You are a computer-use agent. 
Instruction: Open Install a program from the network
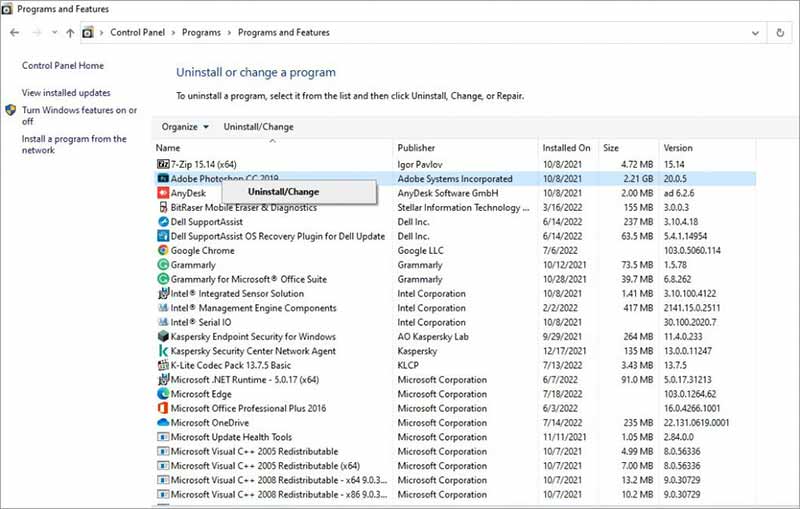point(74,144)
